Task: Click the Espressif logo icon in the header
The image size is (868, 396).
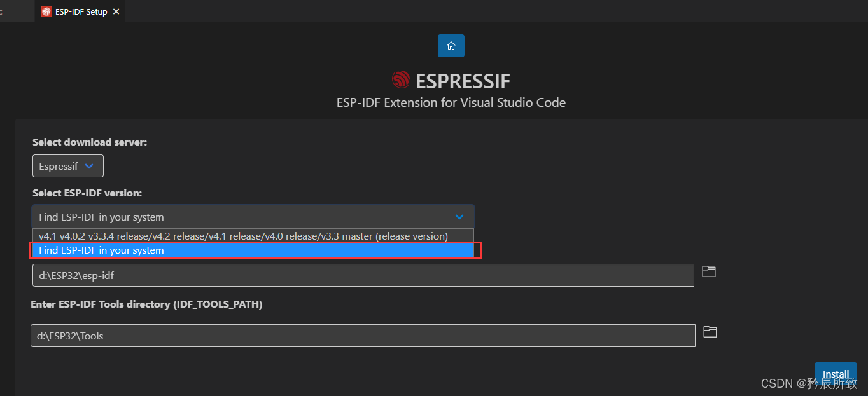Action: (x=401, y=80)
